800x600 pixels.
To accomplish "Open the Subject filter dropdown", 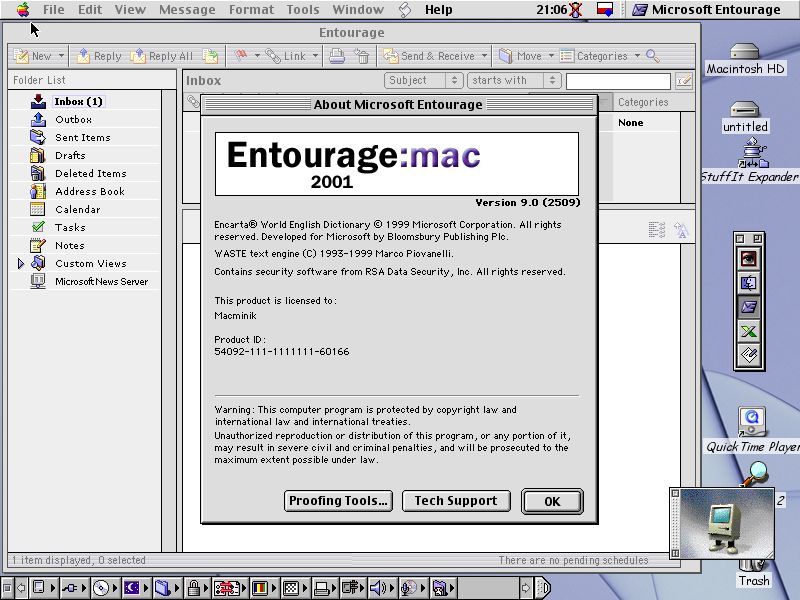I will pos(423,80).
